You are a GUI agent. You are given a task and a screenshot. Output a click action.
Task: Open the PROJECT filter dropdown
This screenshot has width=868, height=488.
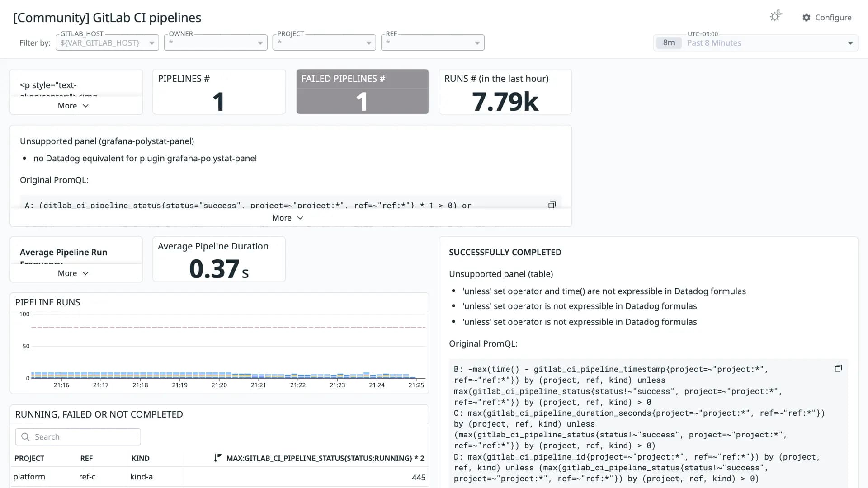tap(324, 42)
